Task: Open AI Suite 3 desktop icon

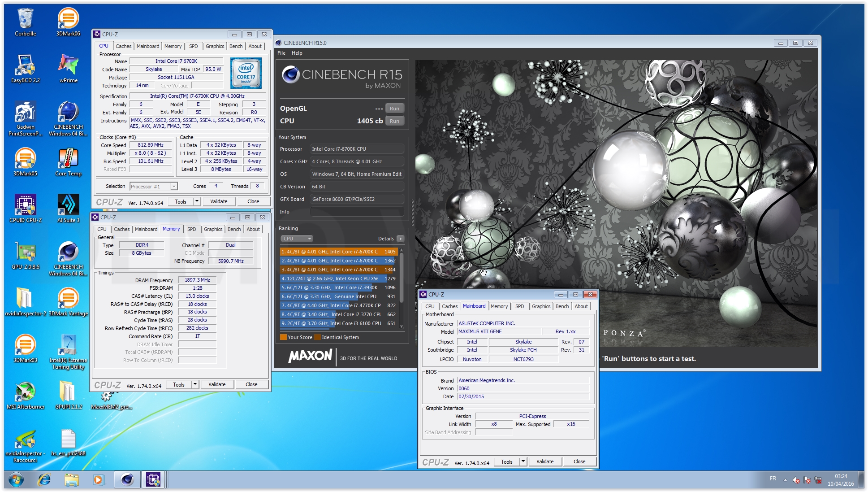Action: point(68,208)
